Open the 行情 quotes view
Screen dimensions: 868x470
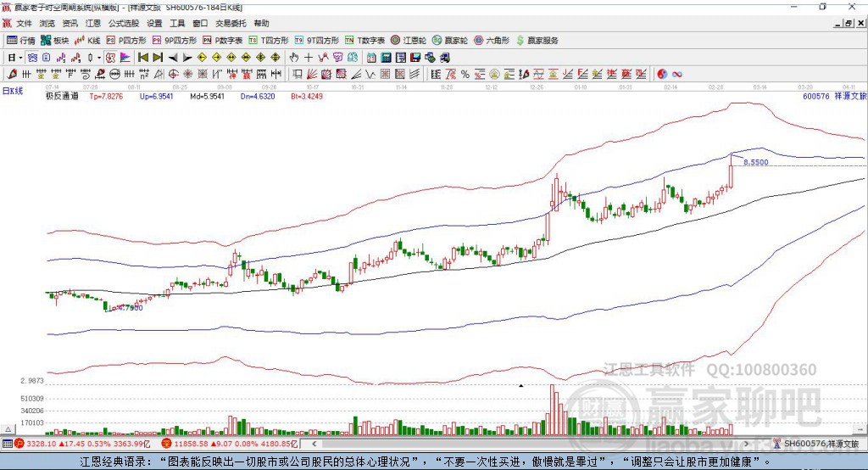click(x=20, y=41)
